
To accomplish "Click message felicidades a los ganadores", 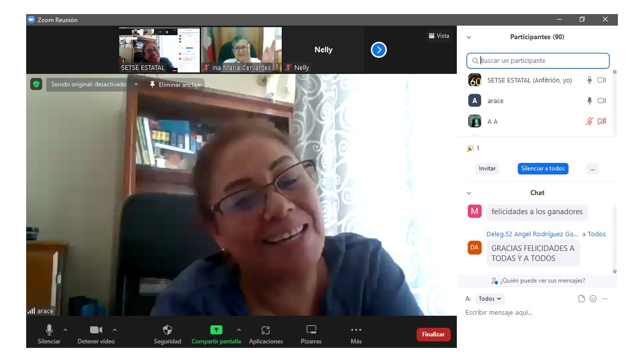I will point(537,212).
